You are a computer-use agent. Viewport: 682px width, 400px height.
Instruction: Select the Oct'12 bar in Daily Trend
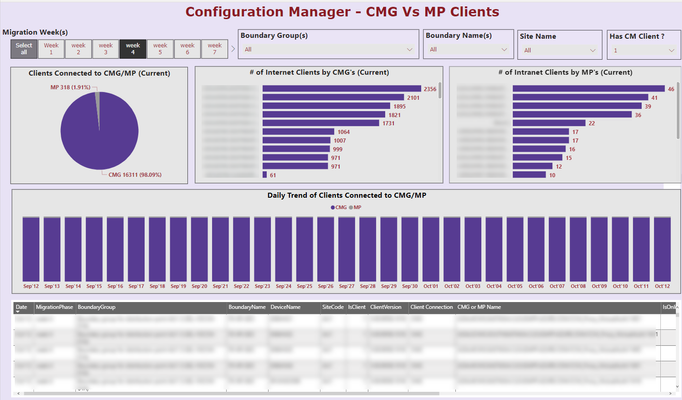pos(662,249)
